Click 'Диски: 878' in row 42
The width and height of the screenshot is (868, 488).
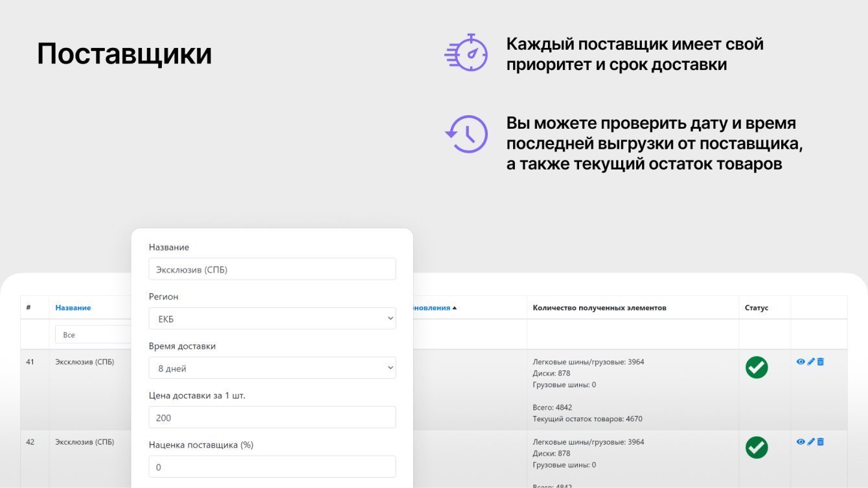(551, 454)
